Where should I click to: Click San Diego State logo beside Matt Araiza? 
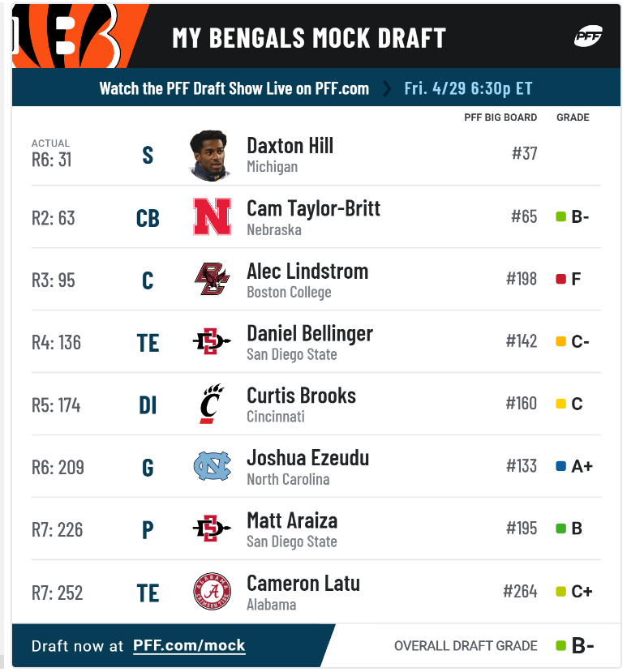pyautogui.click(x=212, y=529)
